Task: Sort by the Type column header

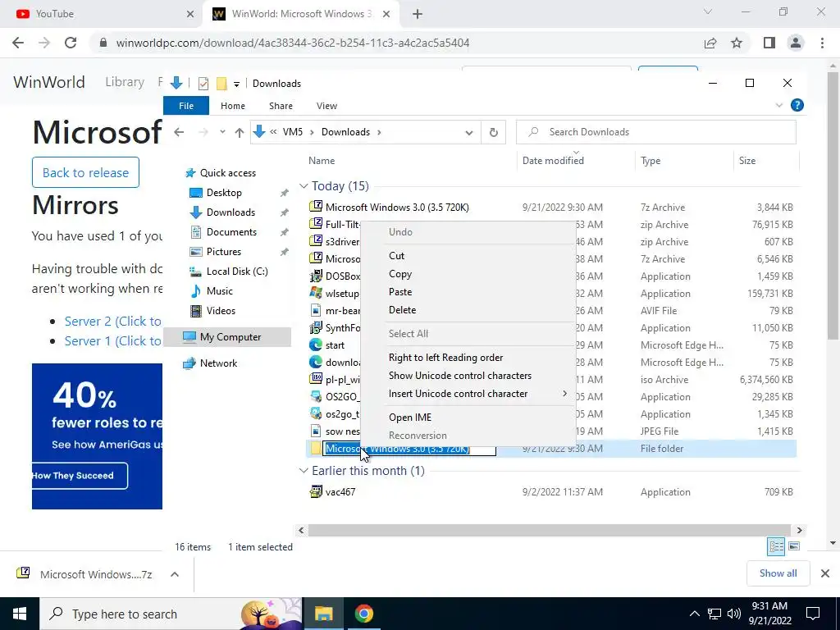Action: coord(683,161)
